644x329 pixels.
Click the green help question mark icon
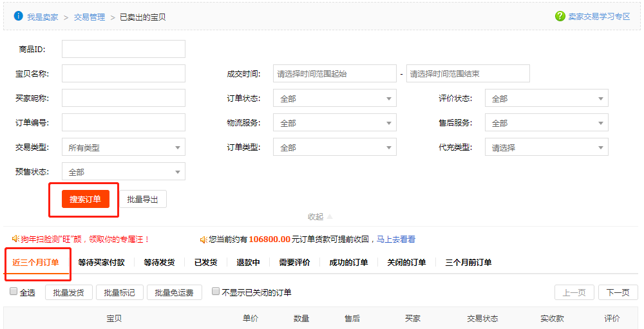point(560,17)
